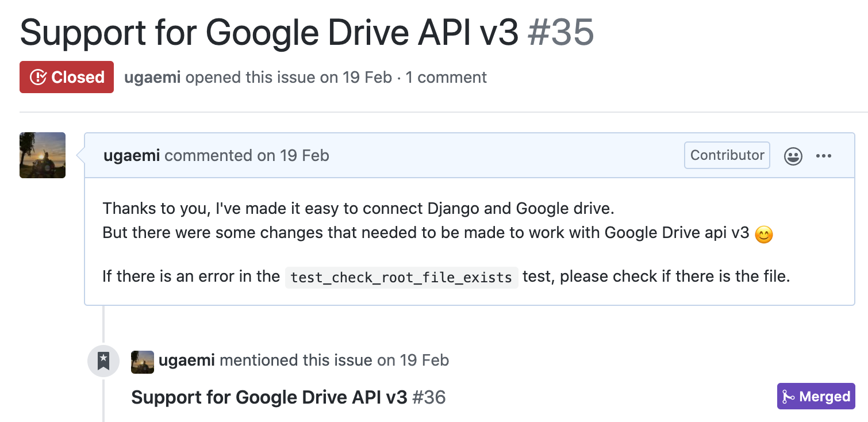
Task: Click the red Closed status badge
Action: [x=67, y=77]
